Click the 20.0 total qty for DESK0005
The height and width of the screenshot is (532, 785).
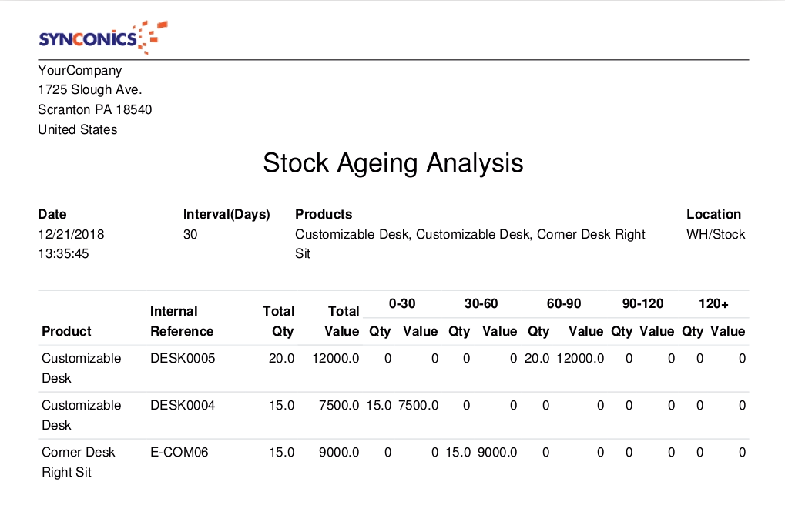281,358
